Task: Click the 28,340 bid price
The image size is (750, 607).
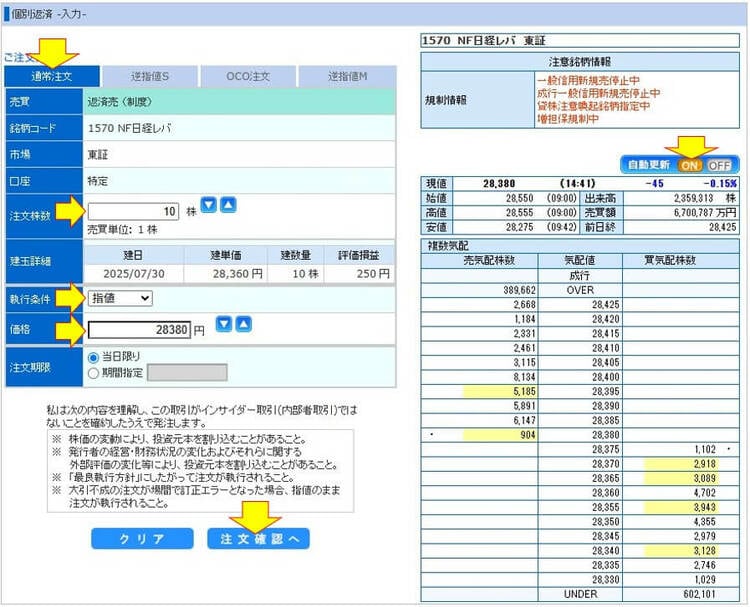Action: tap(606, 551)
